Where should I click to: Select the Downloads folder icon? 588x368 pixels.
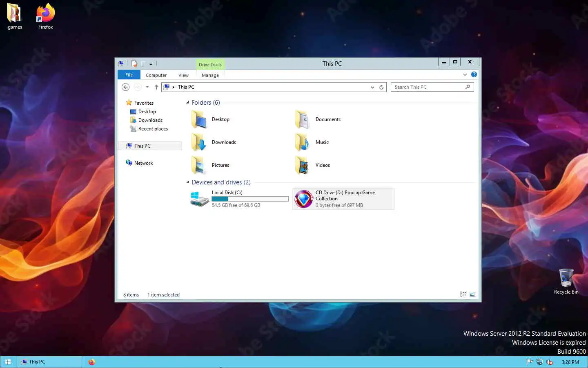tap(199, 142)
